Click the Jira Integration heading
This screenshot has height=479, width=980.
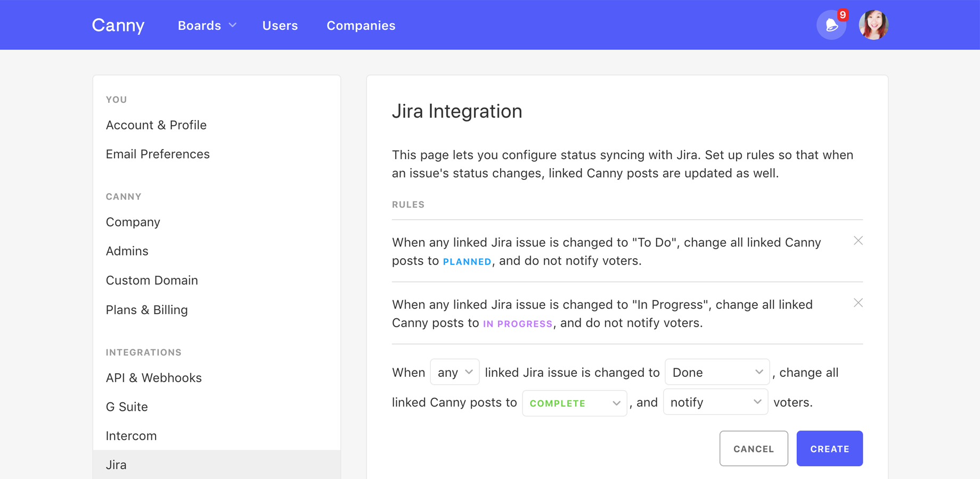[x=457, y=111]
